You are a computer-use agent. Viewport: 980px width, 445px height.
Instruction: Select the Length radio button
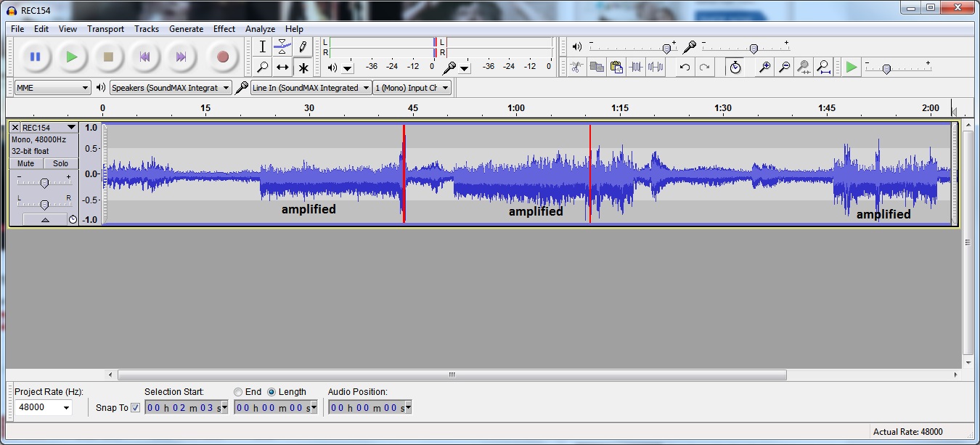271,392
